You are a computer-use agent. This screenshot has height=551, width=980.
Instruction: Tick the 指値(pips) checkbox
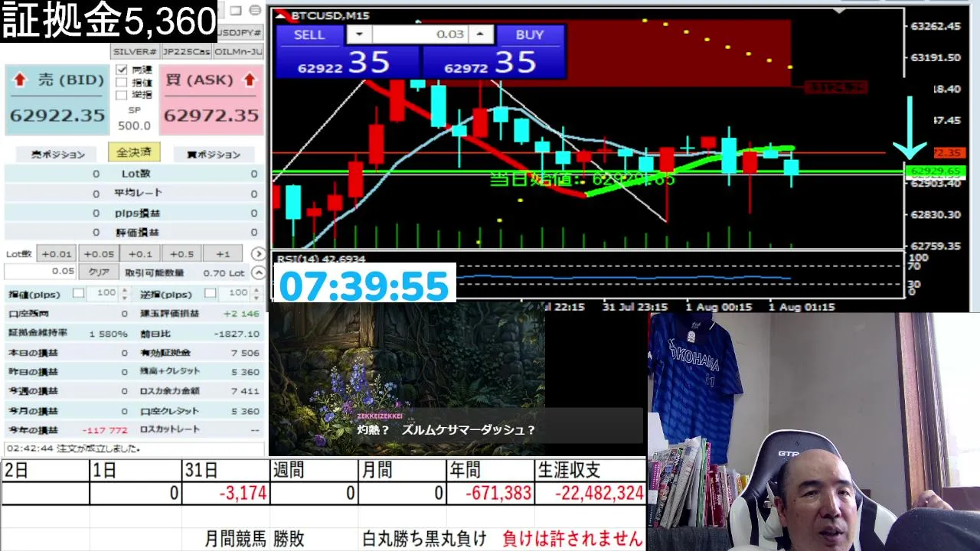[x=78, y=293]
